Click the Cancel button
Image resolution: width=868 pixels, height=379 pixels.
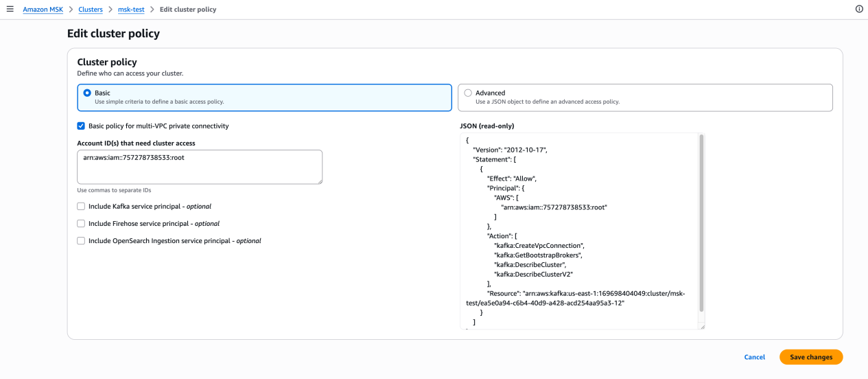[x=754, y=357]
